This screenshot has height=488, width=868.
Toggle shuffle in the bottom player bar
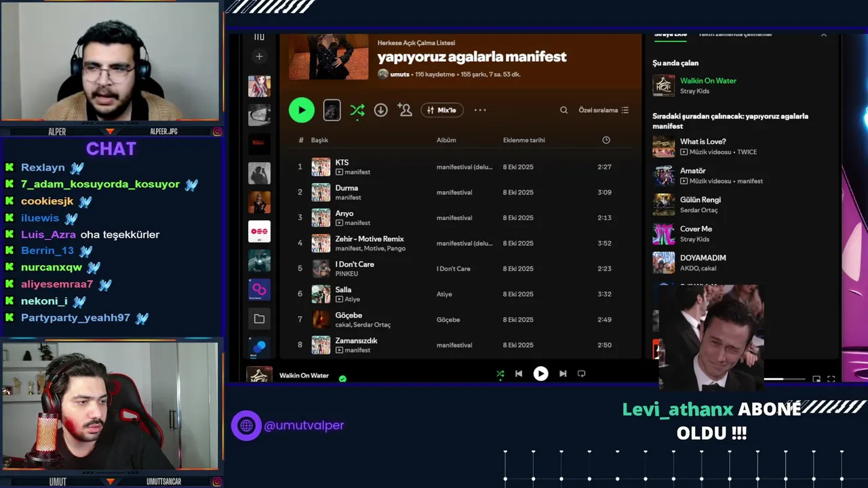[500, 373]
